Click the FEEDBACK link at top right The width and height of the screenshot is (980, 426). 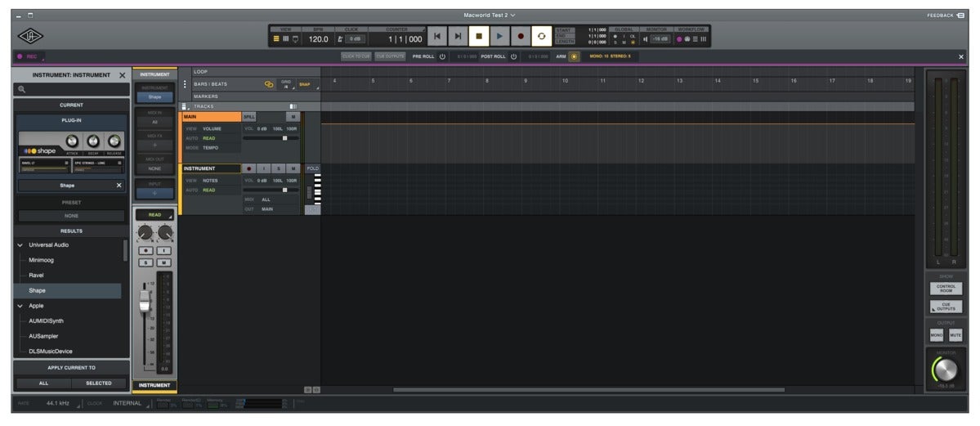[x=946, y=16]
